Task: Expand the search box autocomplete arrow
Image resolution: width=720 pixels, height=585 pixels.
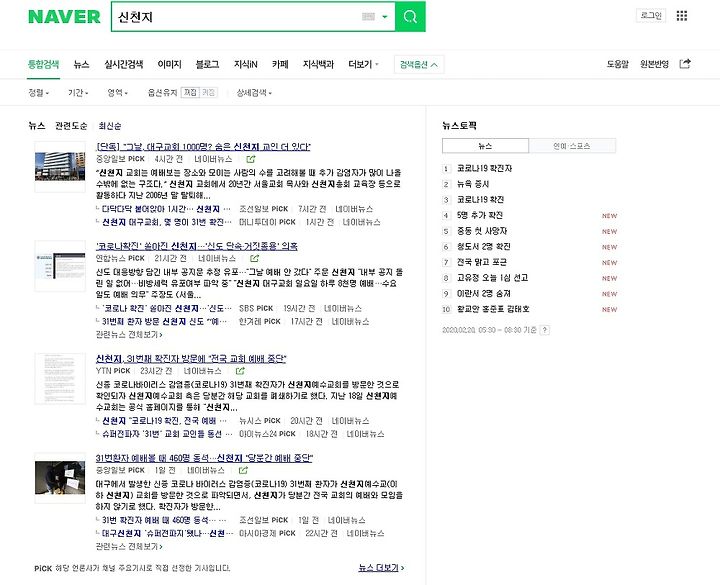Action: pos(385,17)
